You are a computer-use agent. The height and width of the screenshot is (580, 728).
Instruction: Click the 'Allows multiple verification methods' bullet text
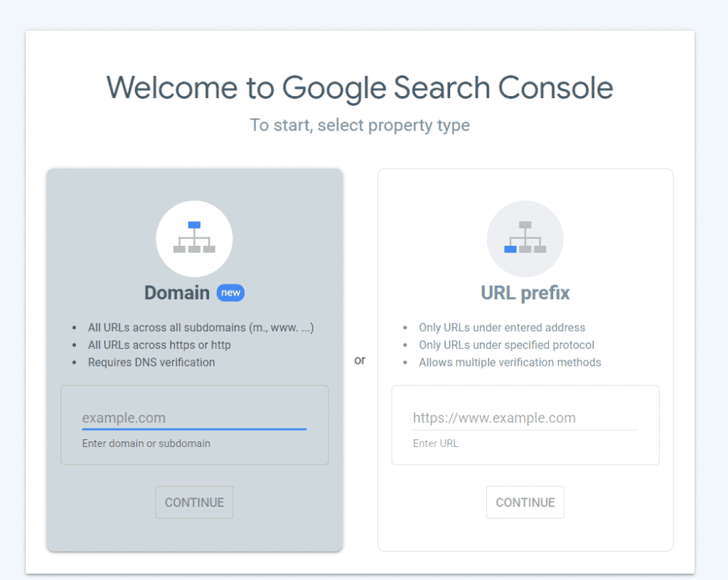(510, 362)
